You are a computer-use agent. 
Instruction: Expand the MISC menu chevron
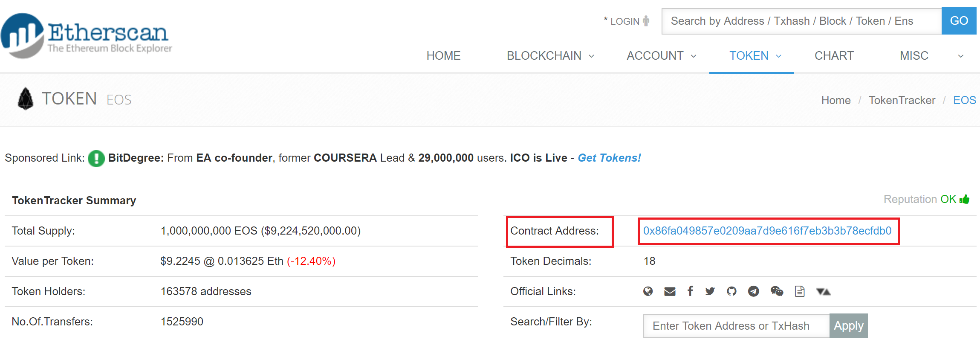tap(961, 56)
